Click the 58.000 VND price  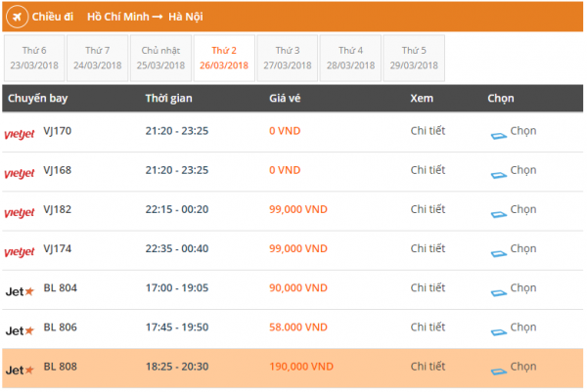pyautogui.click(x=298, y=327)
